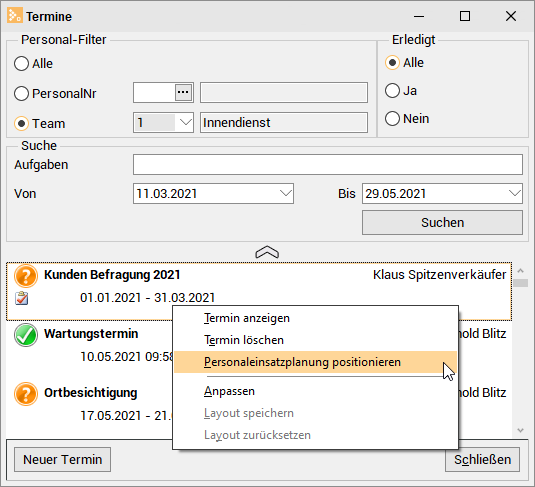Click the orange question icon of Ortbesichtigung
The image size is (535, 487).
pyautogui.click(x=26, y=394)
